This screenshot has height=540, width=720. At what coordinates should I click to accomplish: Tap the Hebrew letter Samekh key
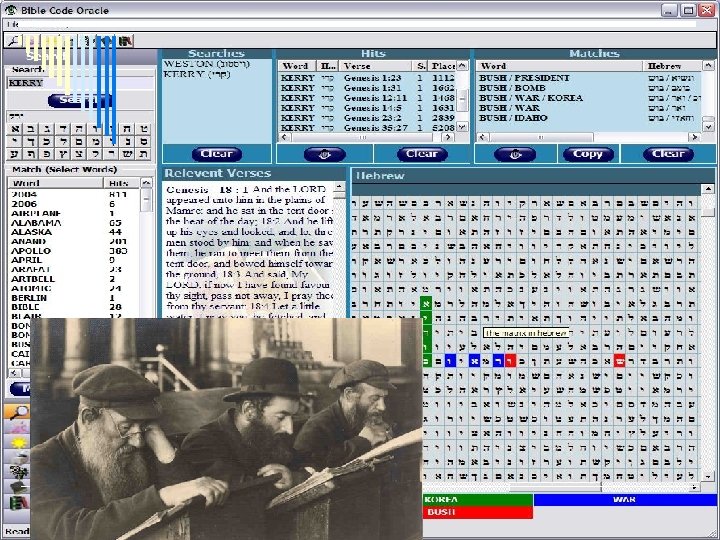[x=143, y=141]
